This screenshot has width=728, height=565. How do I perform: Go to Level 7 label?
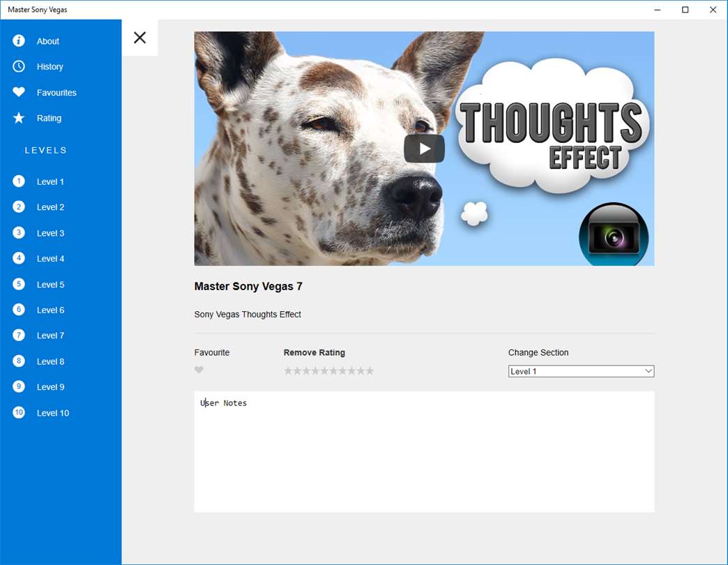[50, 336]
